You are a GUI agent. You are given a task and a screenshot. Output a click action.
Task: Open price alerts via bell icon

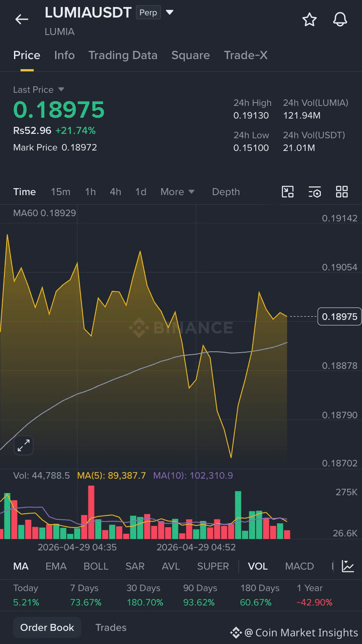(x=340, y=19)
